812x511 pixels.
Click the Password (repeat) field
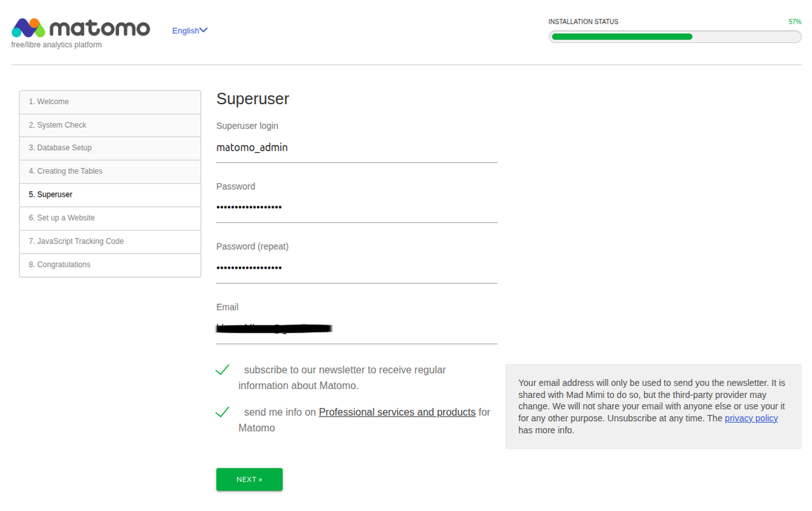[356, 268]
